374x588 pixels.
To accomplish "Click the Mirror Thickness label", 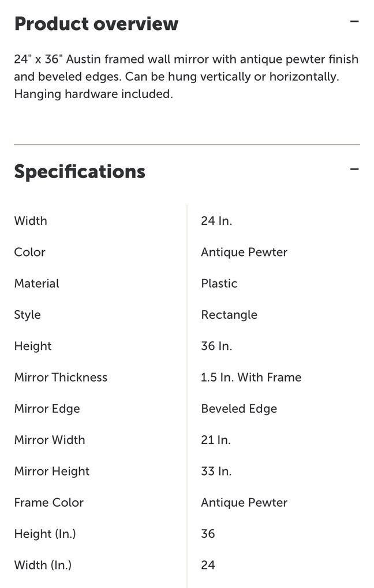I will (61, 377).
